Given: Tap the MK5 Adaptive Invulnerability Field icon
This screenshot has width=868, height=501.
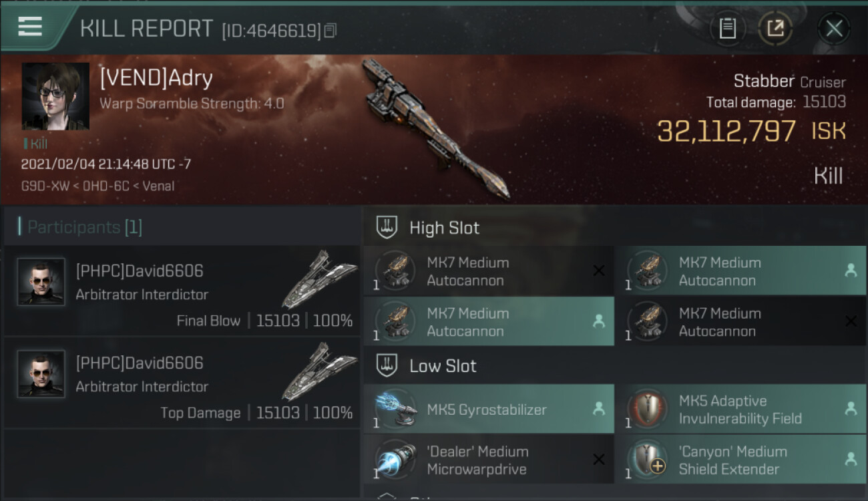Looking at the screenshot, I should point(648,409).
